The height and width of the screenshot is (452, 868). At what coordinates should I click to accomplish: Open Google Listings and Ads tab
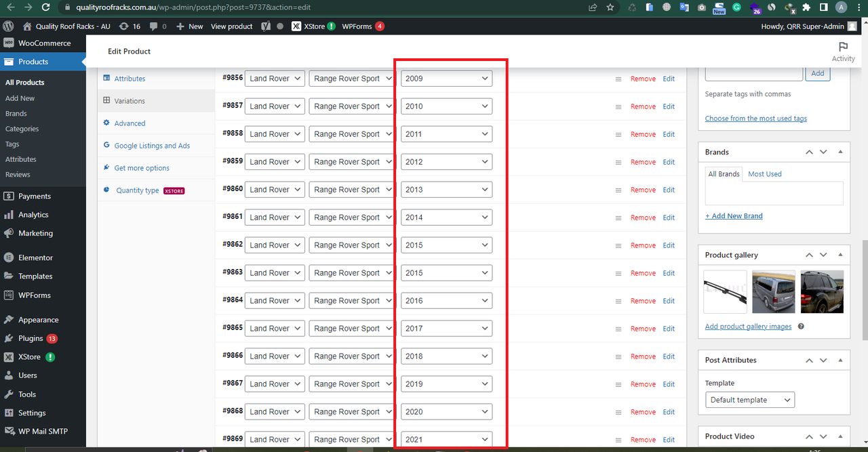pyautogui.click(x=156, y=146)
